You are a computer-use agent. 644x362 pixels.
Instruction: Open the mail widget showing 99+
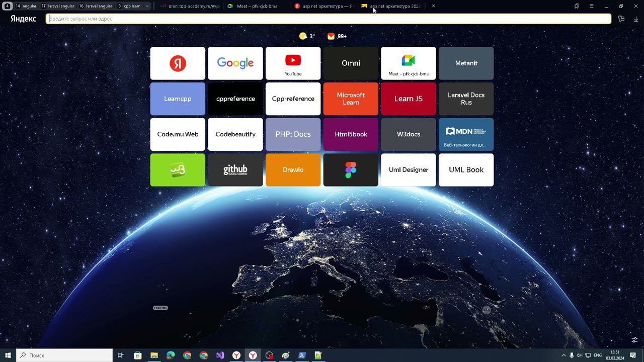click(x=337, y=36)
